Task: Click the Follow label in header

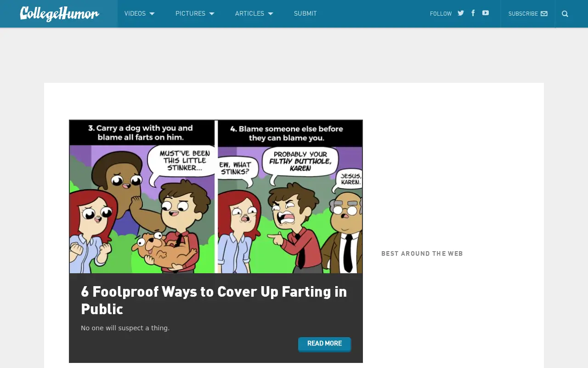Action: pos(441,14)
